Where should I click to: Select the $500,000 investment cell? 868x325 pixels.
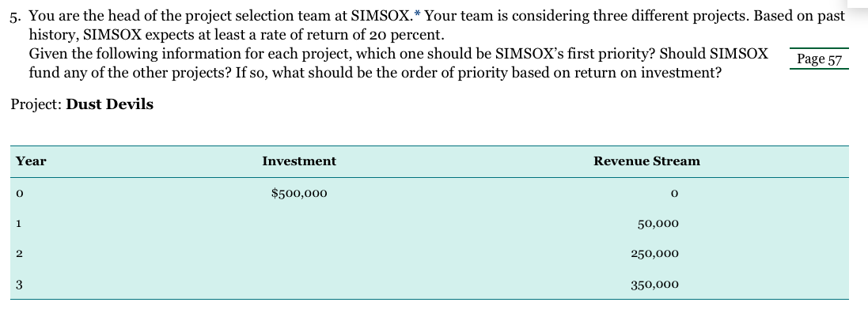click(299, 193)
